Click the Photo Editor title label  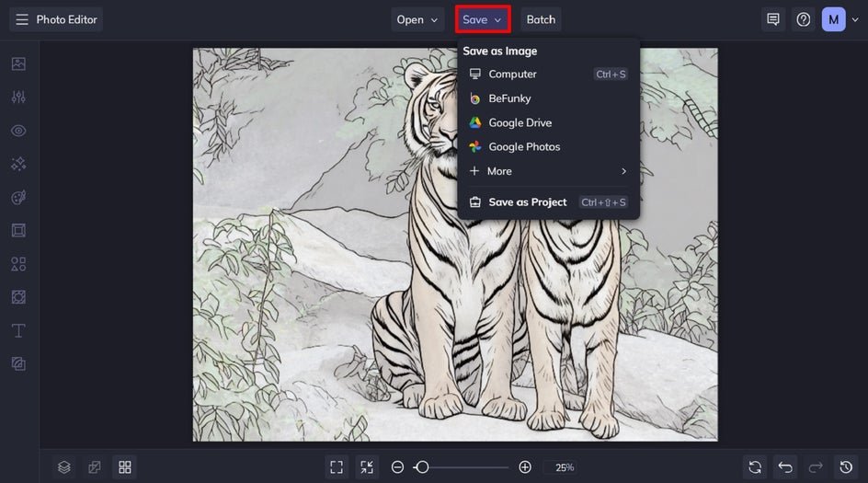click(x=66, y=20)
